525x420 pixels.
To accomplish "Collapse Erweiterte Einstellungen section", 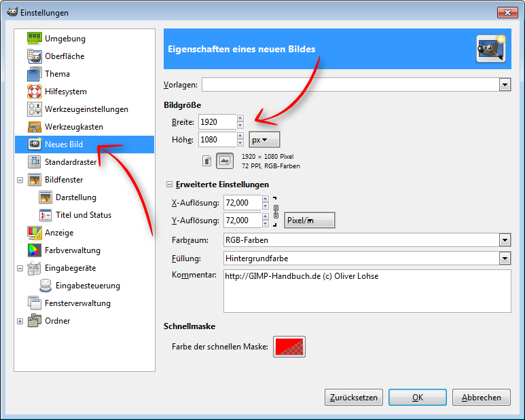I will click(169, 185).
